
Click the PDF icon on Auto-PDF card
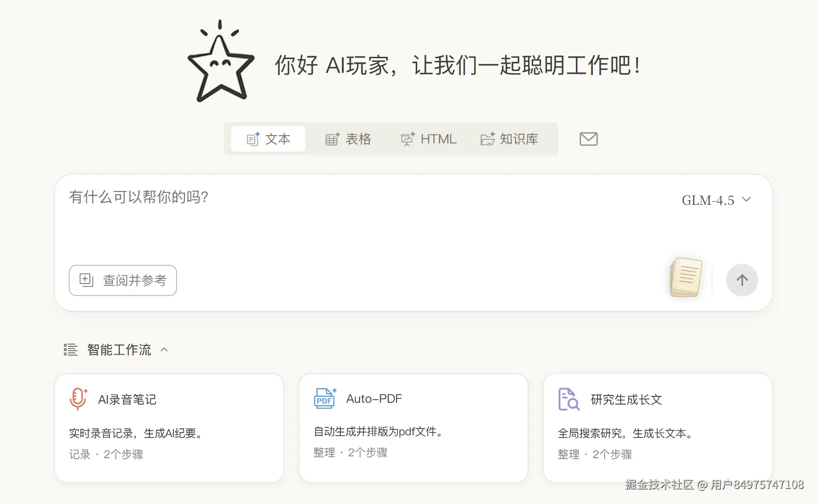[x=325, y=399]
